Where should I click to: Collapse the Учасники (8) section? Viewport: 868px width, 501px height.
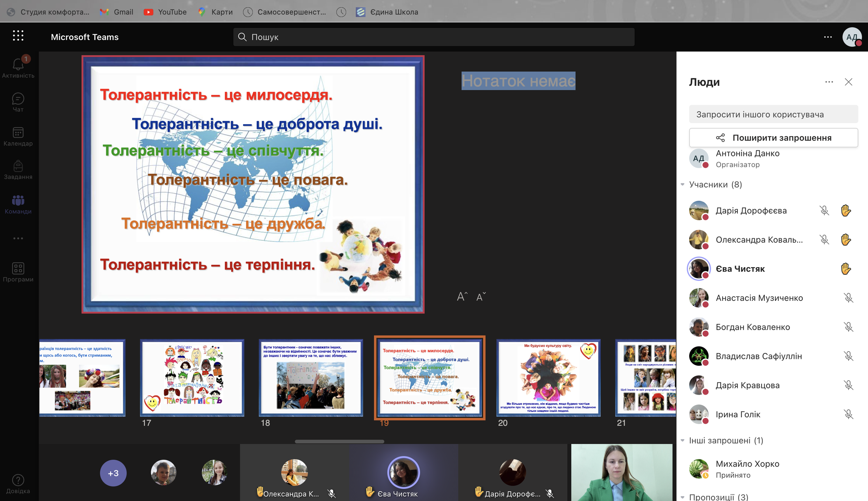(683, 184)
